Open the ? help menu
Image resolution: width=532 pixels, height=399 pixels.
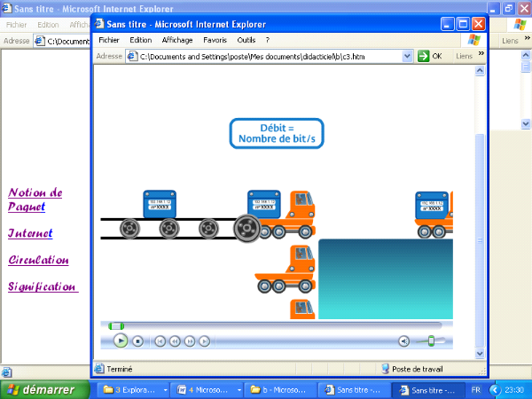pyautogui.click(x=268, y=40)
